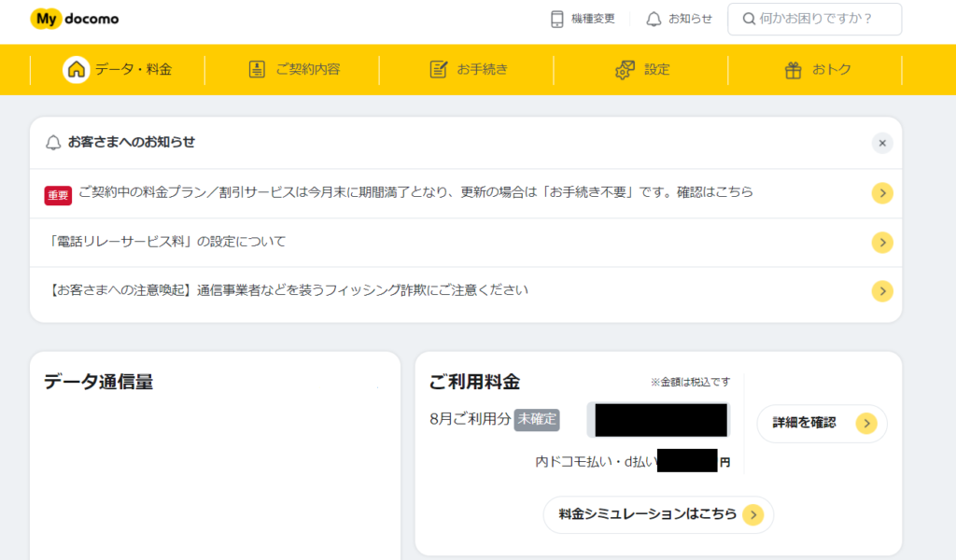Click the 設定 gear icon
The height and width of the screenshot is (560, 956).
pos(625,69)
